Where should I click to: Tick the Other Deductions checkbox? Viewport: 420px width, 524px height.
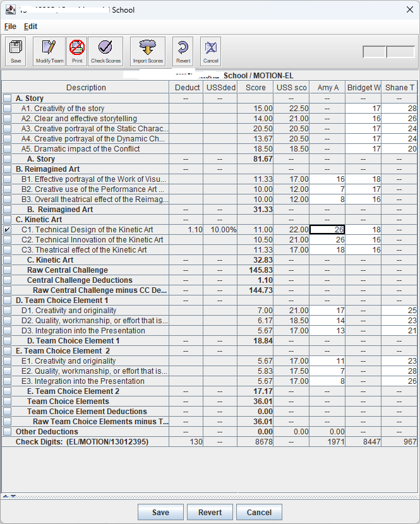7,431
